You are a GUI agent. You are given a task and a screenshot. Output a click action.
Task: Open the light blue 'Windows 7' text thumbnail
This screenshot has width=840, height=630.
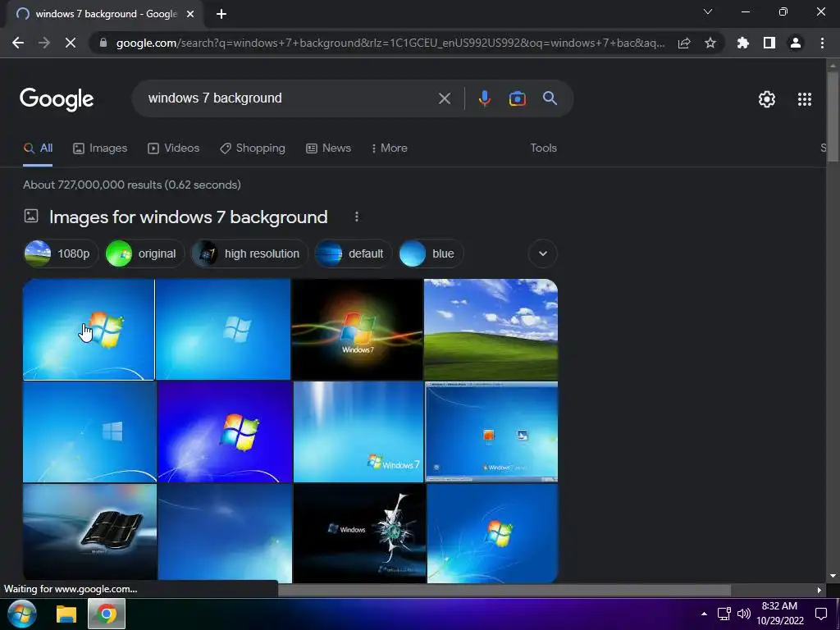click(x=358, y=431)
